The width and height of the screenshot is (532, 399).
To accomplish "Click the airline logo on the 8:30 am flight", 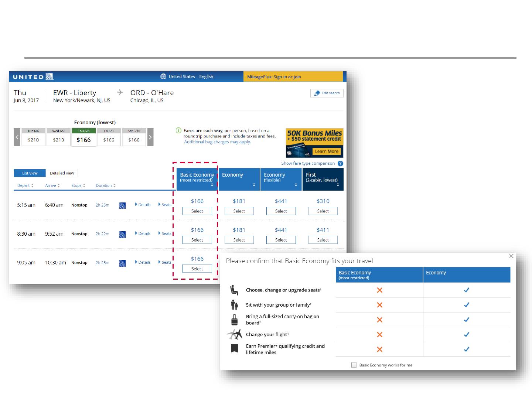I will (x=122, y=234).
